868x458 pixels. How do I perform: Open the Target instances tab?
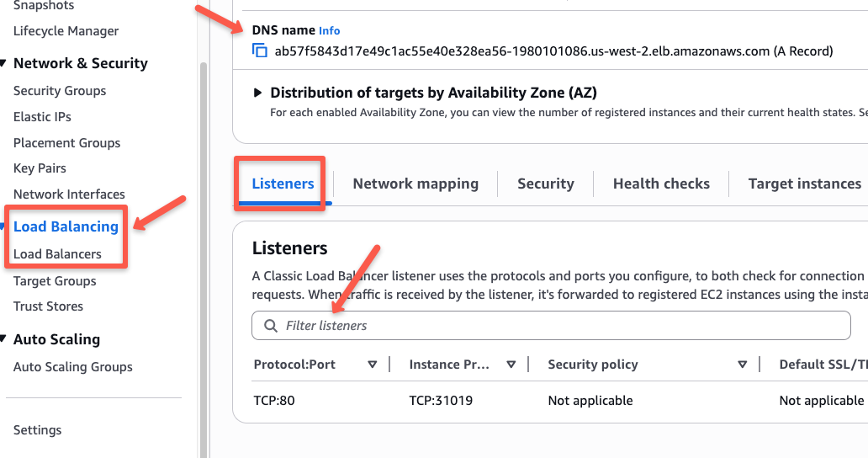(x=805, y=184)
